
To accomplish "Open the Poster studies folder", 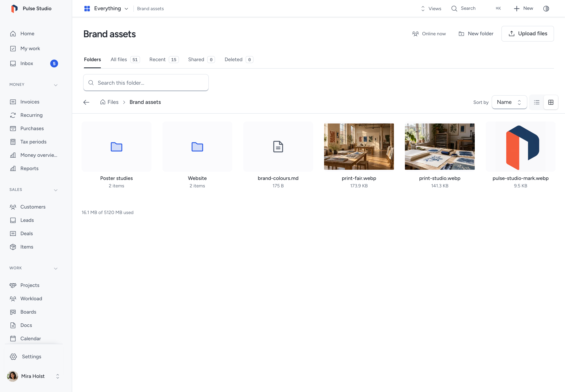I will [x=117, y=155].
